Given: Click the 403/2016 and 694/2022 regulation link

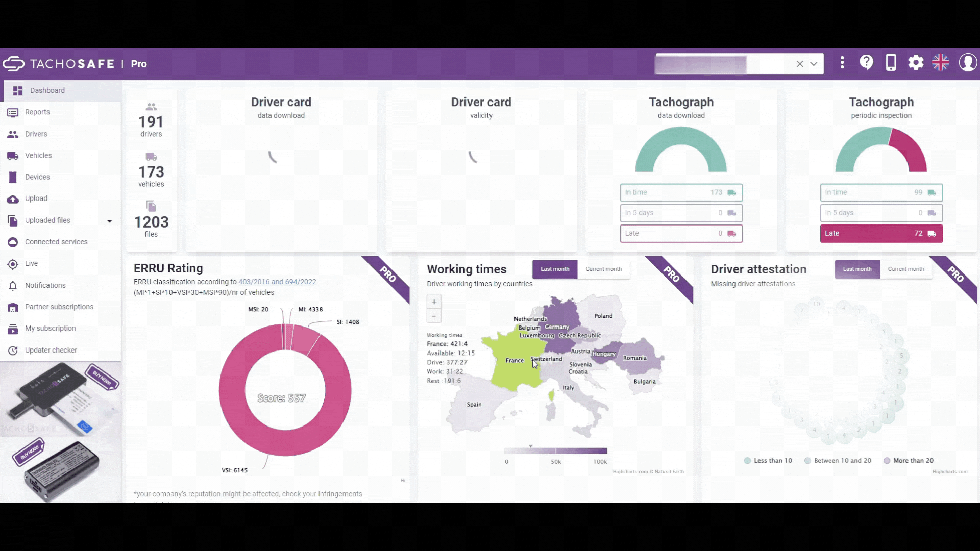Looking at the screenshot, I should coord(277,281).
